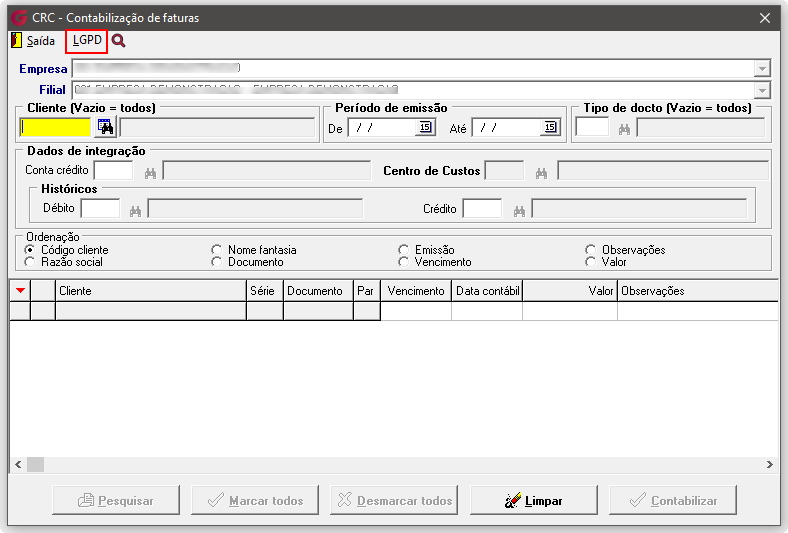The height and width of the screenshot is (533, 788).
Task: Focus the yellow Cliente code field
Action: (x=55, y=127)
